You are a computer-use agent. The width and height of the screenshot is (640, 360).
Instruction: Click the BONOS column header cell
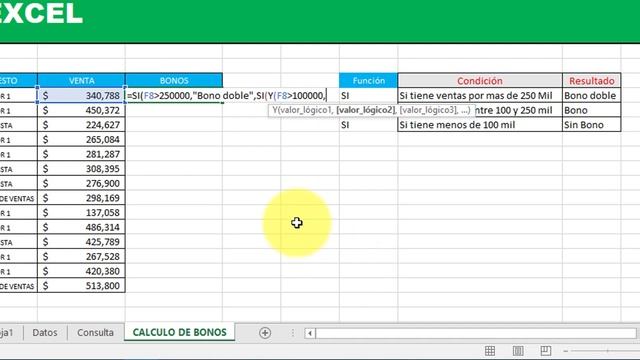point(174,80)
